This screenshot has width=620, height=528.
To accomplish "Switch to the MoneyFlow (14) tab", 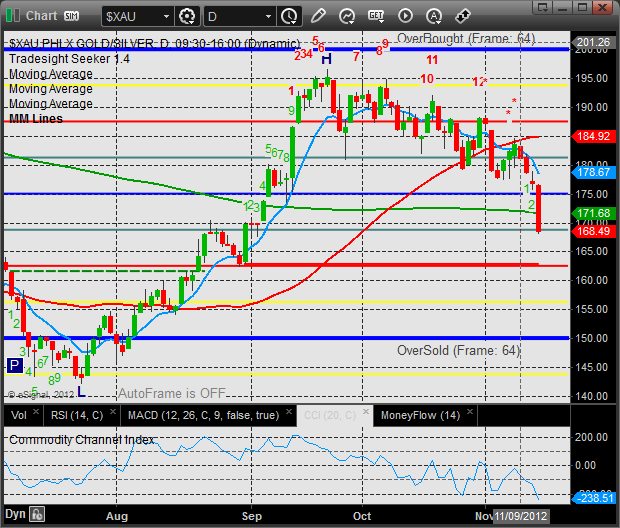I will click(x=420, y=415).
